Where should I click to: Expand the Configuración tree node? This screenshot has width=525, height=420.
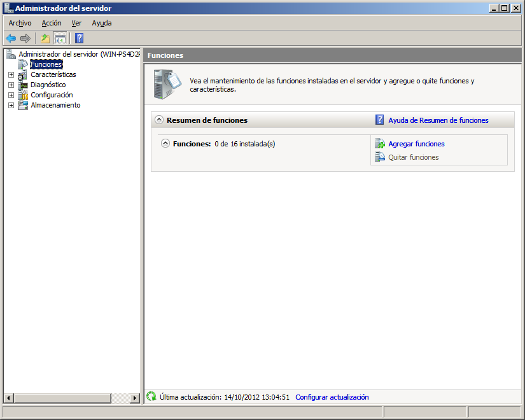10,95
